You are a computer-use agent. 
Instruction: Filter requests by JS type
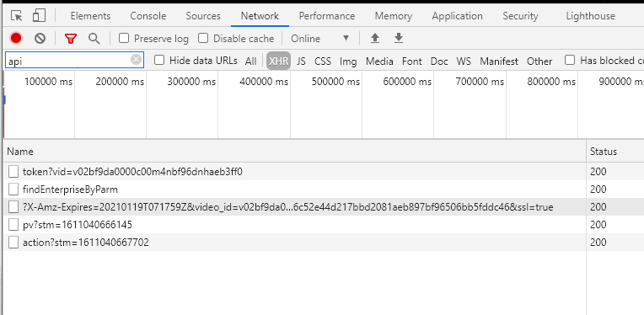pyautogui.click(x=301, y=61)
